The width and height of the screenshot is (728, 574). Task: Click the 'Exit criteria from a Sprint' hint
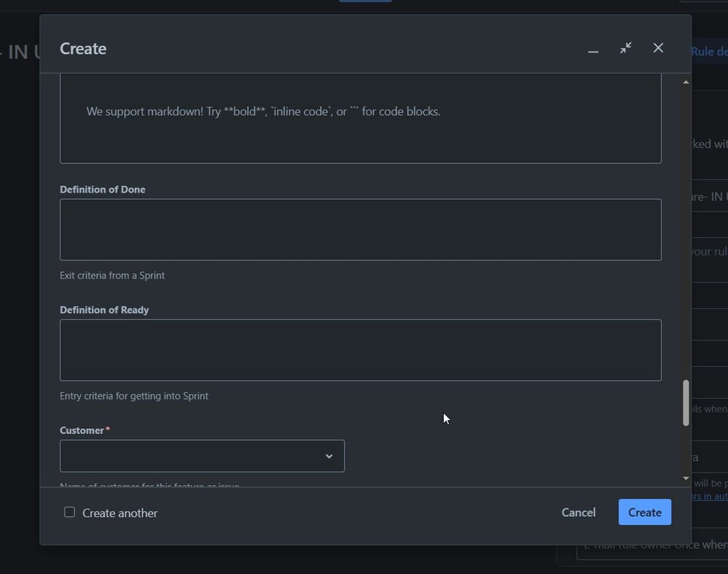112,276
